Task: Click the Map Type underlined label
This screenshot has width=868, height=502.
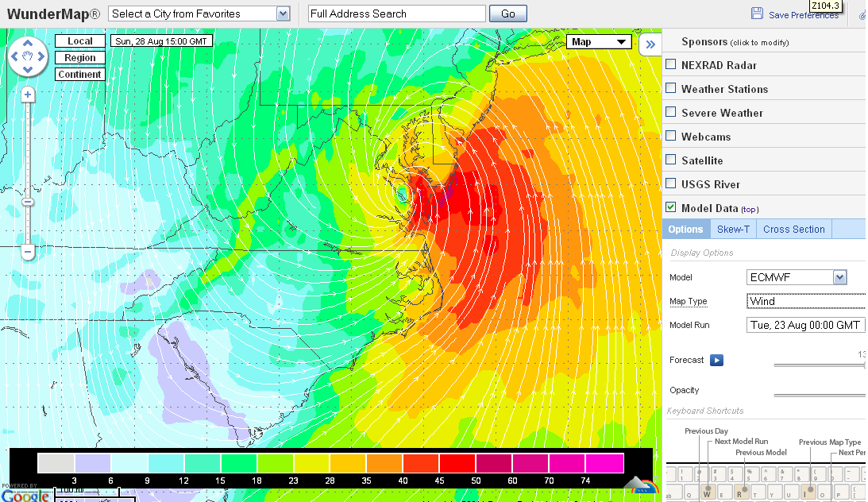Action: tap(688, 301)
